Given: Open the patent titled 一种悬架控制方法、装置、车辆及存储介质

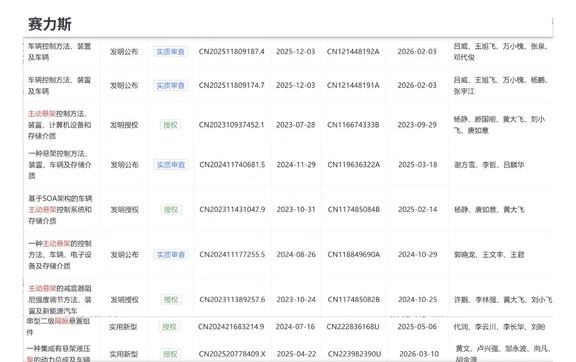Looking at the screenshot, I should (60, 165).
